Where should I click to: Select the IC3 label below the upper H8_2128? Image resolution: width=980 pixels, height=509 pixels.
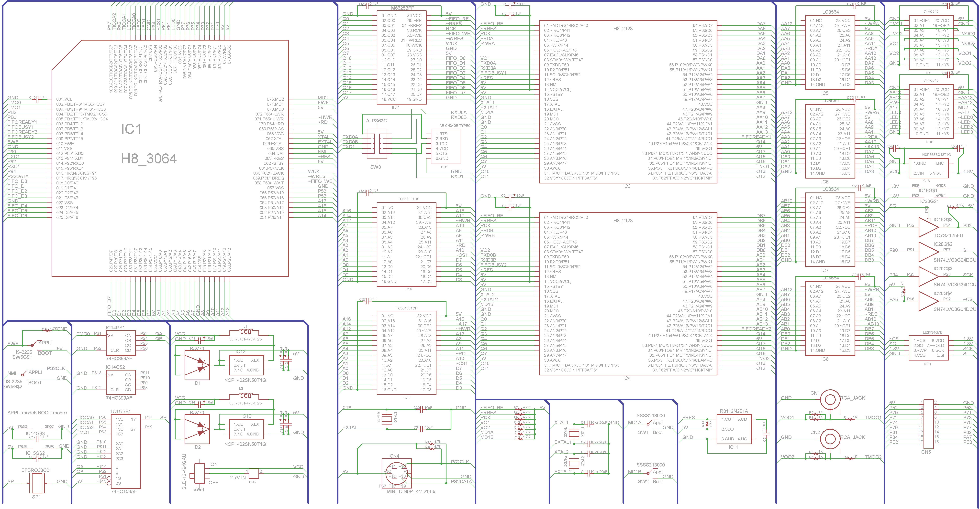tap(627, 186)
